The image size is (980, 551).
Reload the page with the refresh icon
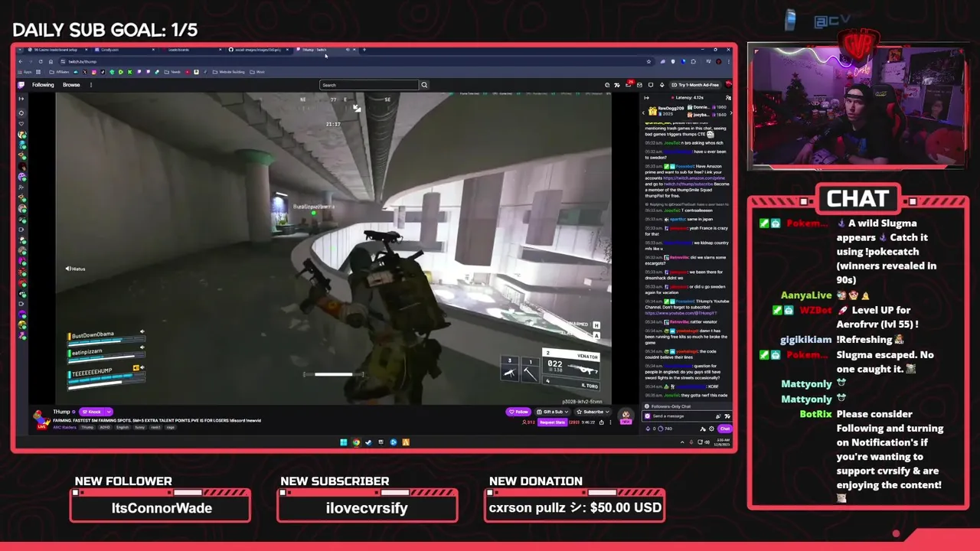41,61
